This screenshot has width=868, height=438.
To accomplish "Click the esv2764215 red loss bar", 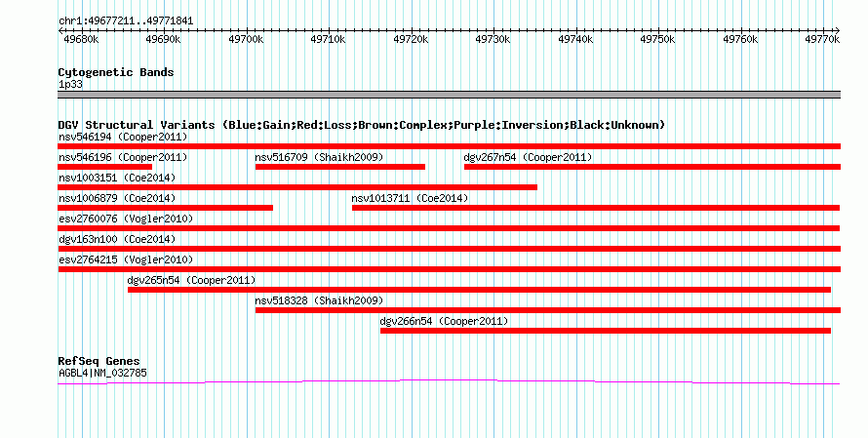I will 449,269.
